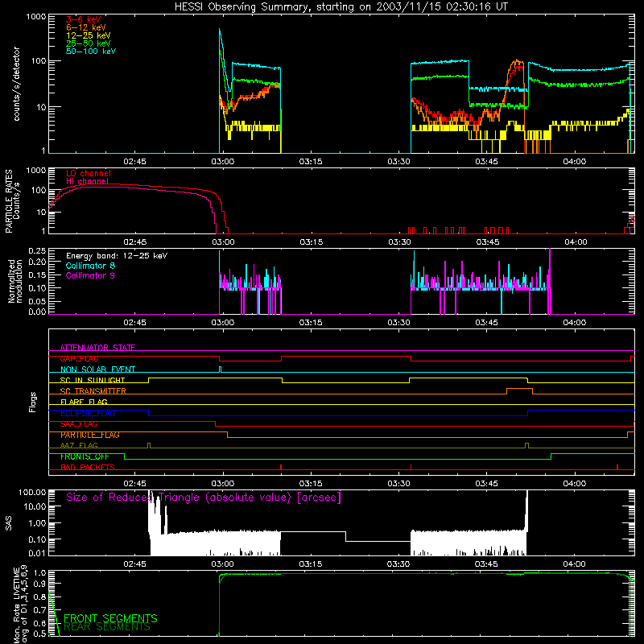This screenshot has width=644, height=644.
Task: Click the 10.00 value on SAS axis
Action: click(x=35, y=506)
